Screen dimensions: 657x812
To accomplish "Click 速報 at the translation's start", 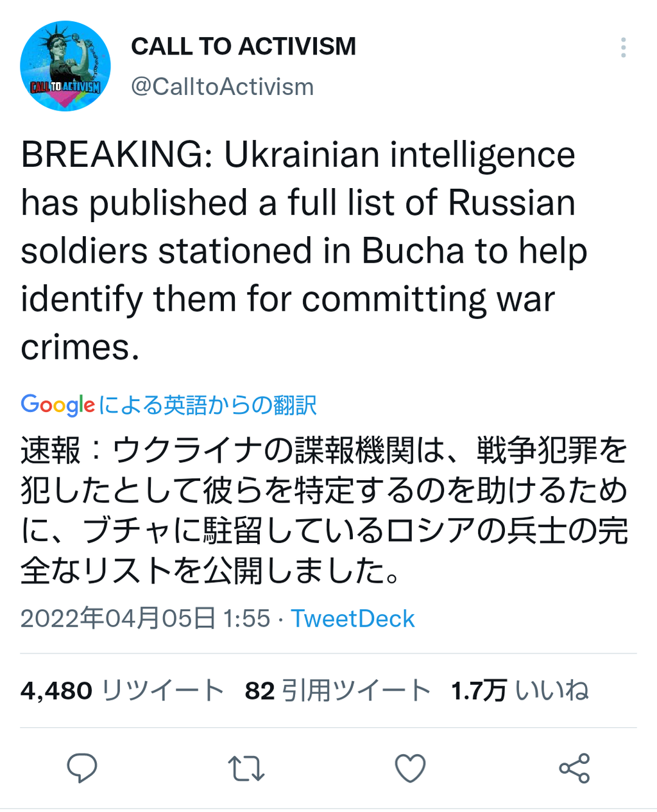I will [51, 451].
